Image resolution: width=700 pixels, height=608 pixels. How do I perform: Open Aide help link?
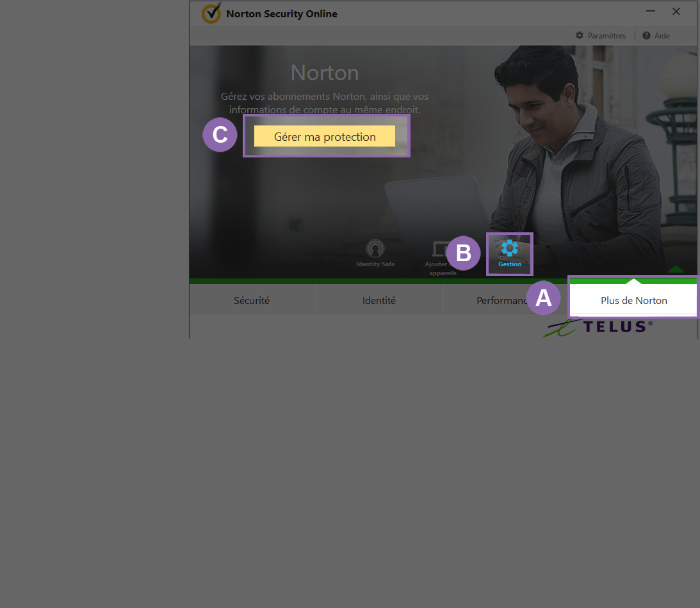pyautogui.click(x=656, y=36)
